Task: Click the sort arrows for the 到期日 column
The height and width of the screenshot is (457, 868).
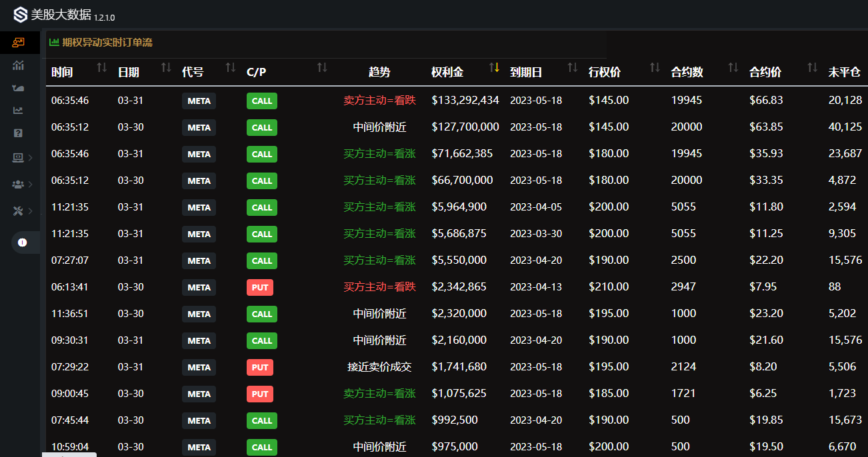Action: tap(573, 67)
